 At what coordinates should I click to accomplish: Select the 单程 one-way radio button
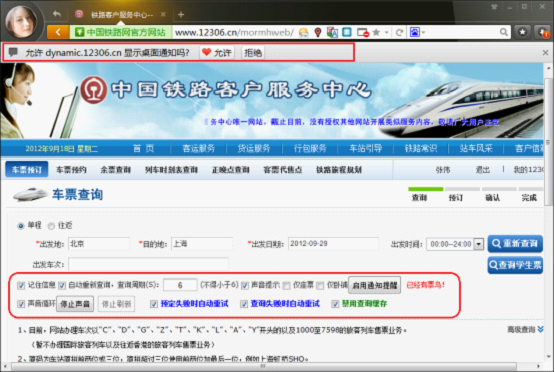[x=21, y=226]
